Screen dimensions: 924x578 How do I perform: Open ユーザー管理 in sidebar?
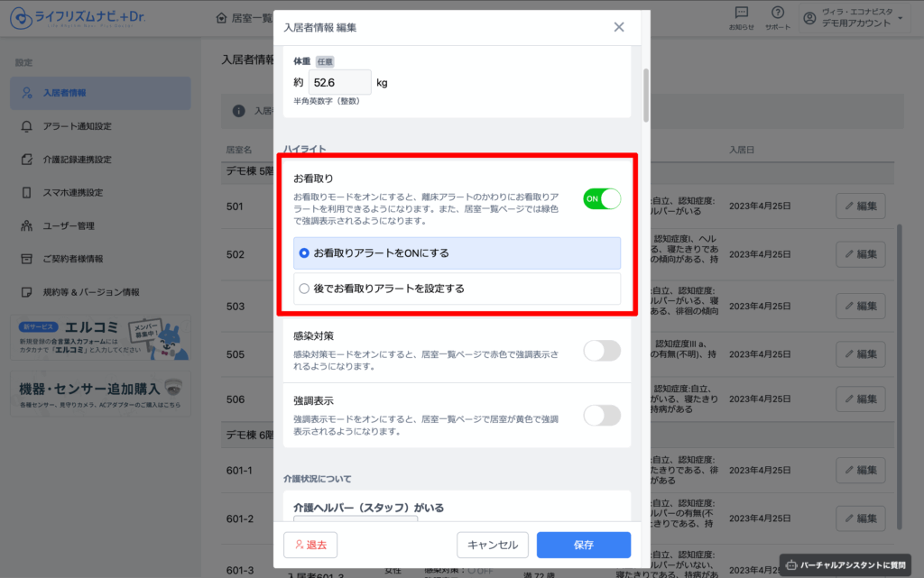(x=69, y=225)
